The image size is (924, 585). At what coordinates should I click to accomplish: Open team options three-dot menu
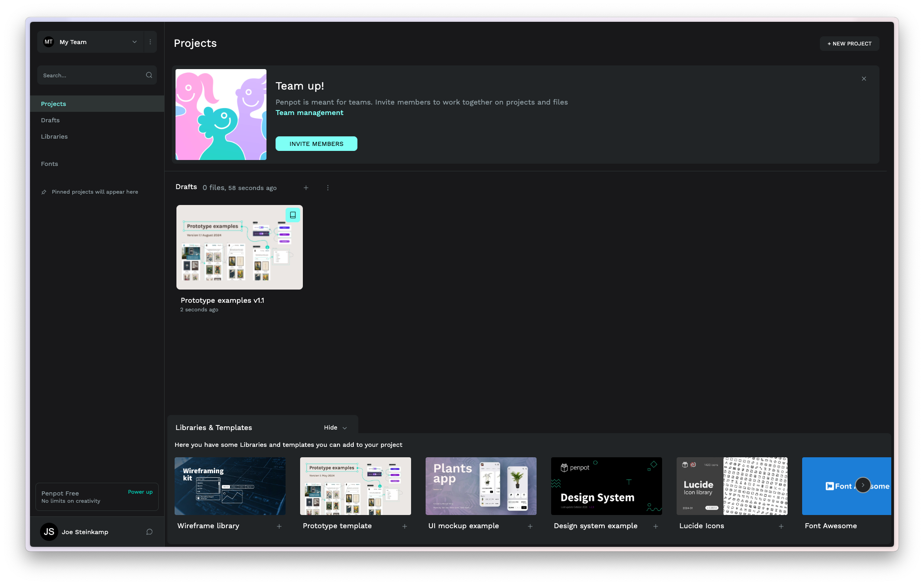pyautogui.click(x=151, y=42)
